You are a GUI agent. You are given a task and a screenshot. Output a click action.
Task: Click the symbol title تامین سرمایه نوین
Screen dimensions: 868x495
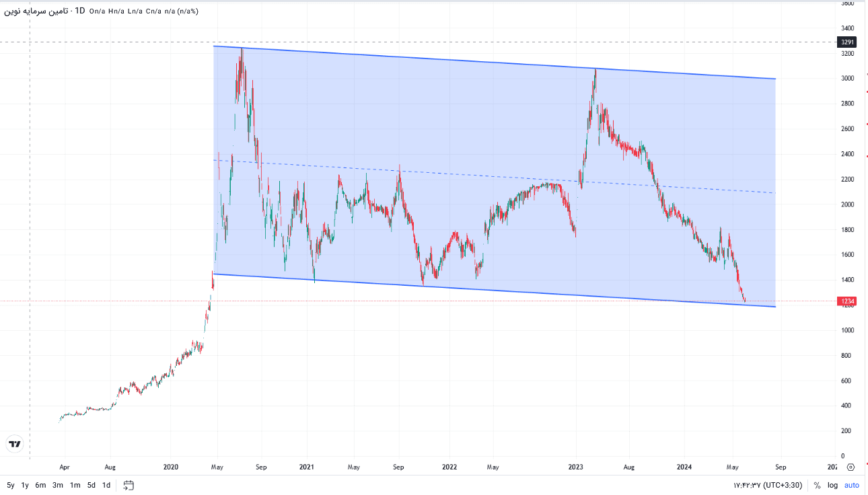35,11
